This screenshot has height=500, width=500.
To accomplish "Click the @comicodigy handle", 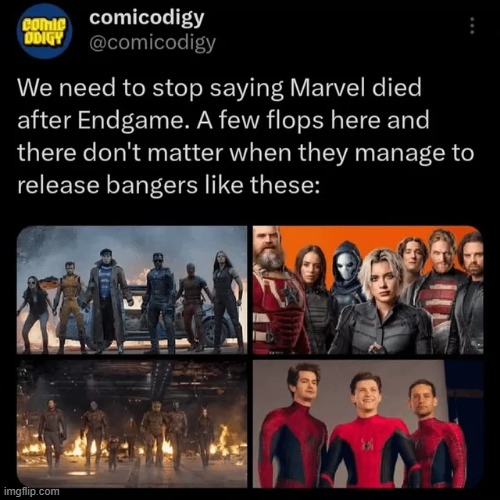I will pyautogui.click(x=152, y=43).
